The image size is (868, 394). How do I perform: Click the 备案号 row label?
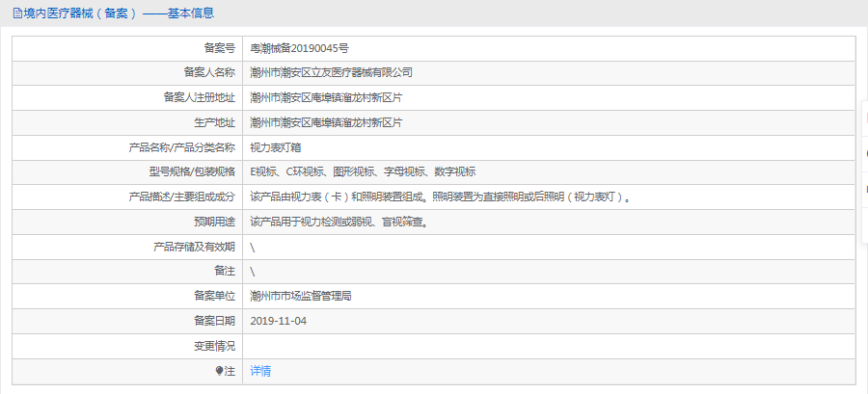tap(218, 47)
